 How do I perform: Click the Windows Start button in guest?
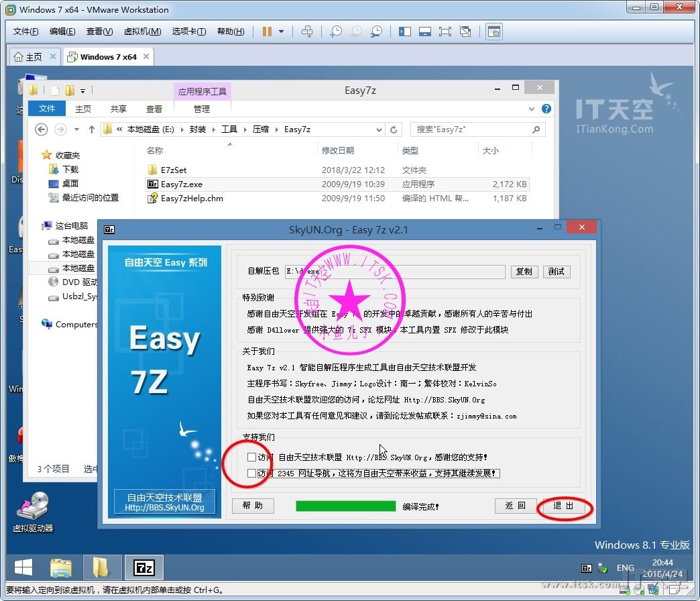pos(23,568)
